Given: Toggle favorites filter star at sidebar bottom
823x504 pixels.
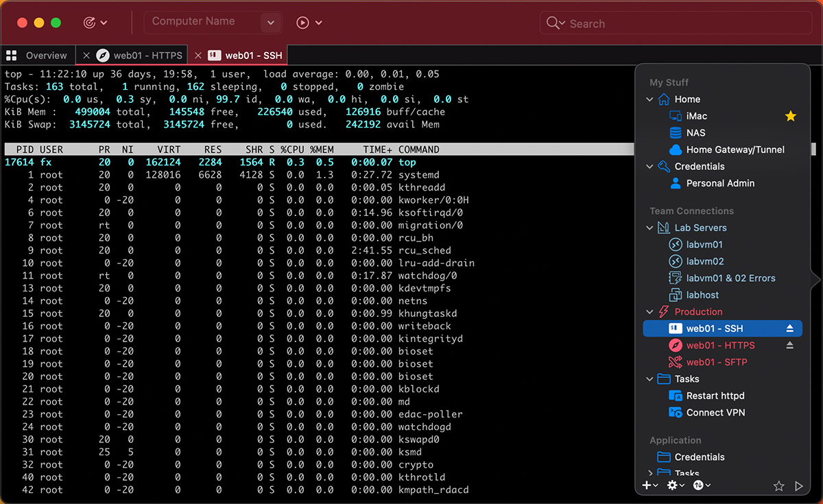Looking at the screenshot, I should pyautogui.click(x=778, y=486).
